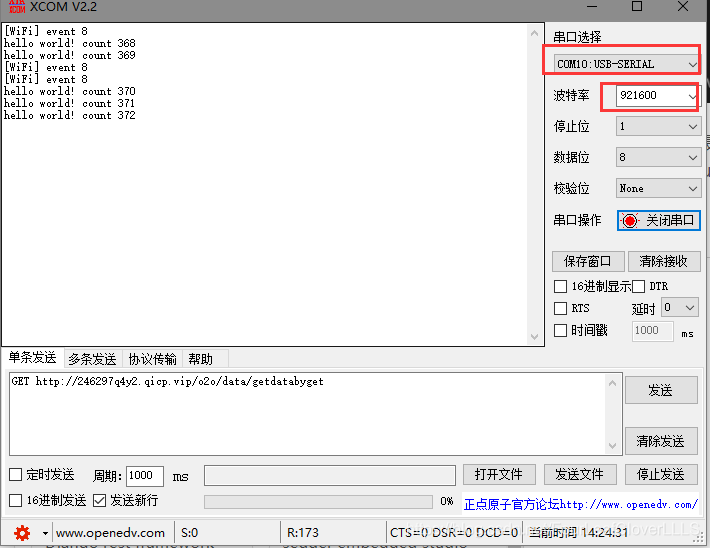Open the 921600 baud rate dropdown

[x=657, y=96]
